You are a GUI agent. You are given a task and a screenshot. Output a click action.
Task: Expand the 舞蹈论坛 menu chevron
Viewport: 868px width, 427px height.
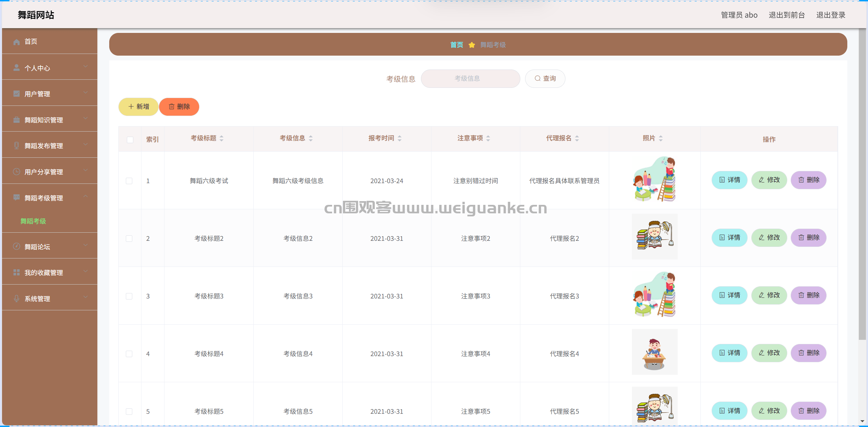[85, 245]
